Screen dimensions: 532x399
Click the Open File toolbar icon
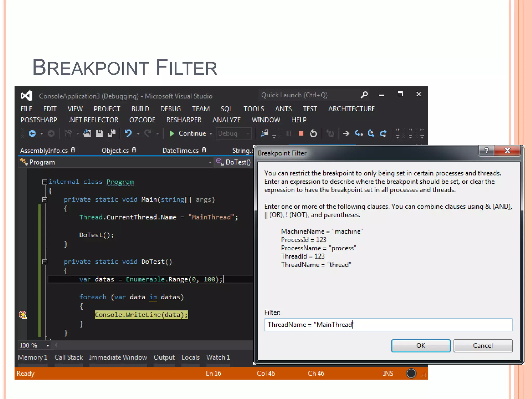click(x=87, y=134)
